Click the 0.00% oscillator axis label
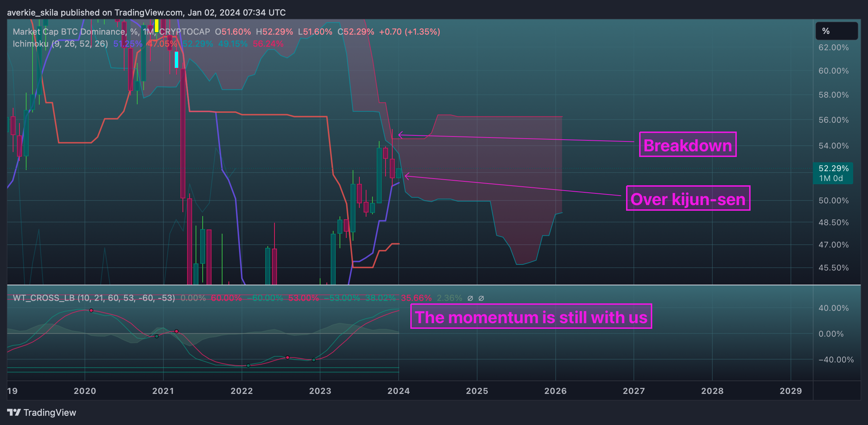This screenshot has width=868, height=425. tap(831, 334)
